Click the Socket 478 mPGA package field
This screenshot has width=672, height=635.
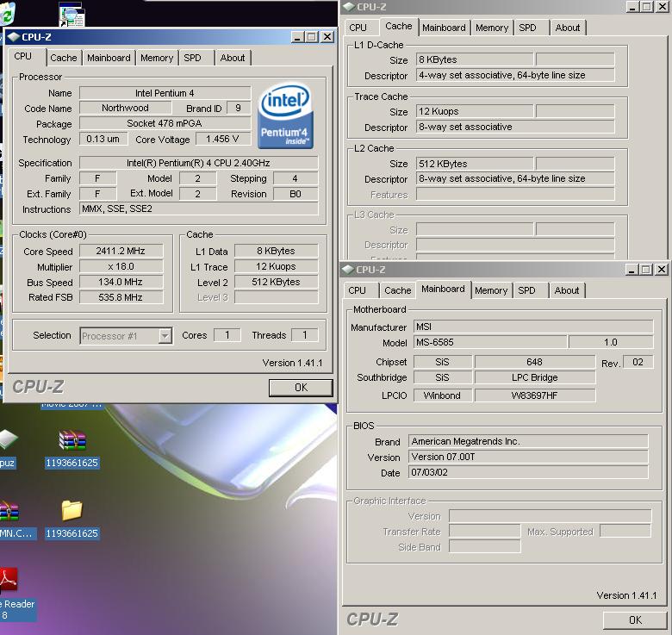pos(165,123)
